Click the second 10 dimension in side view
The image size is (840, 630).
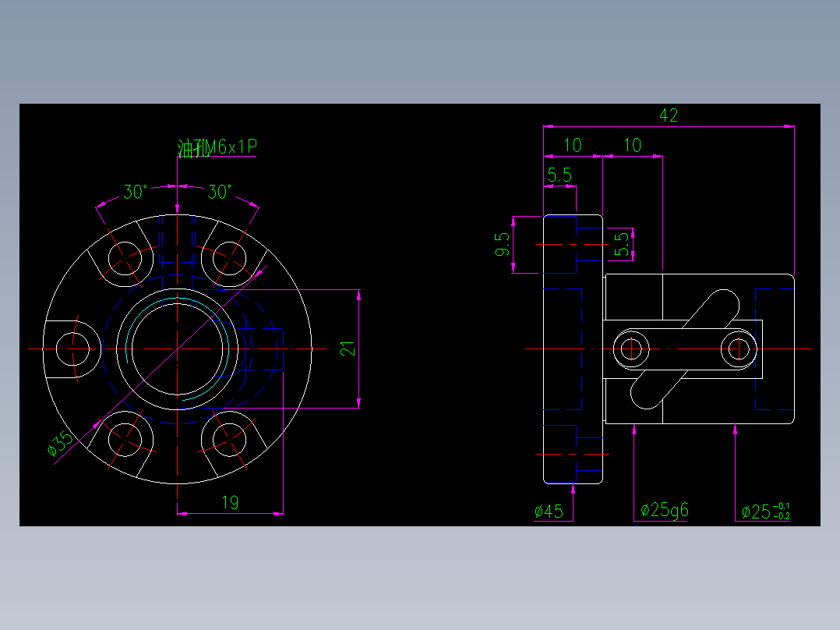click(x=633, y=145)
